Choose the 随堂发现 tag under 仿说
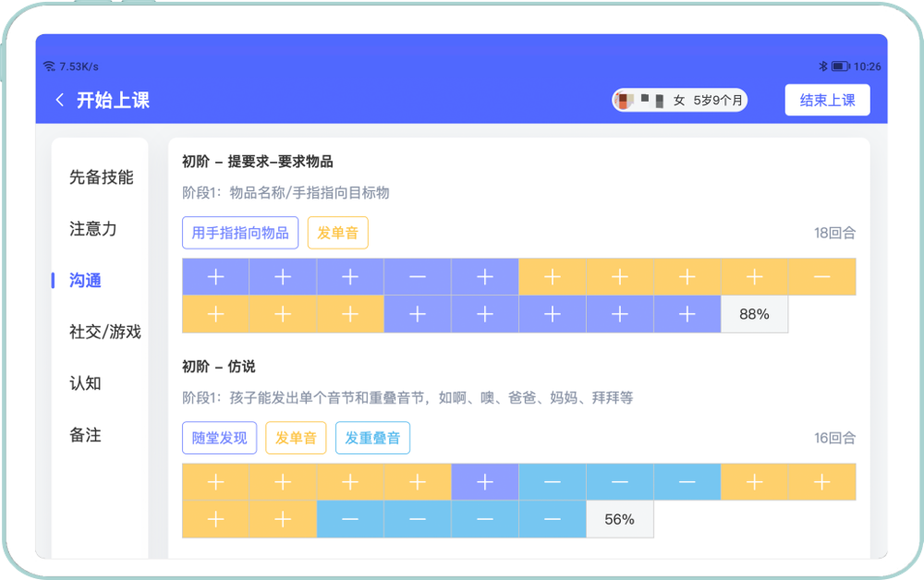924x580 pixels. tap(219, 438)
